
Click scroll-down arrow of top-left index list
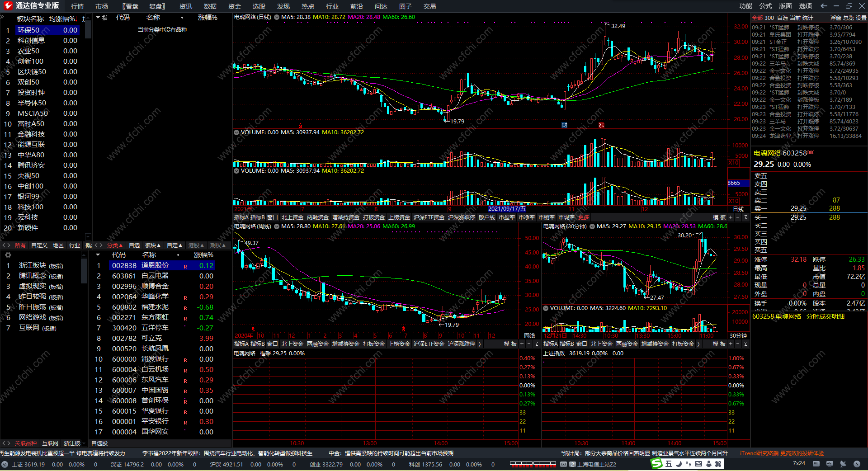coord(88,236)
